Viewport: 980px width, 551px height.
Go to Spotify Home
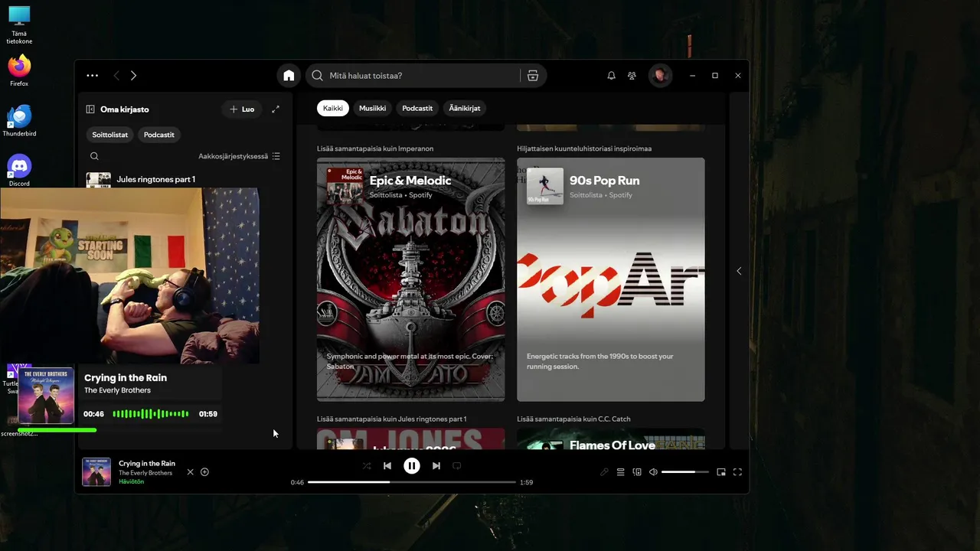(289, 76)
